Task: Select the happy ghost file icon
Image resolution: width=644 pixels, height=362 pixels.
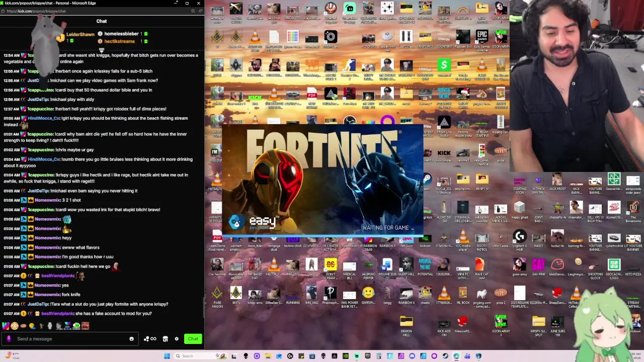Action: (x=520, y=211)
